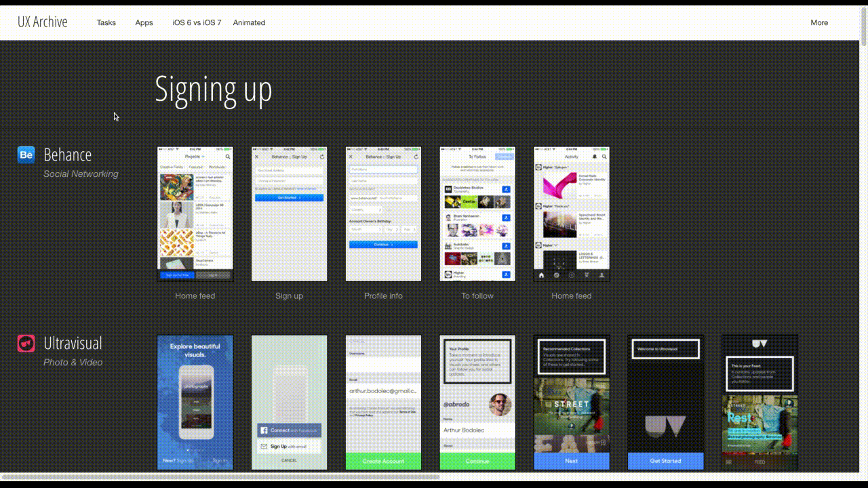
Task: Open the Behance Profile info screenshot
Action: [x=383, y=213]
